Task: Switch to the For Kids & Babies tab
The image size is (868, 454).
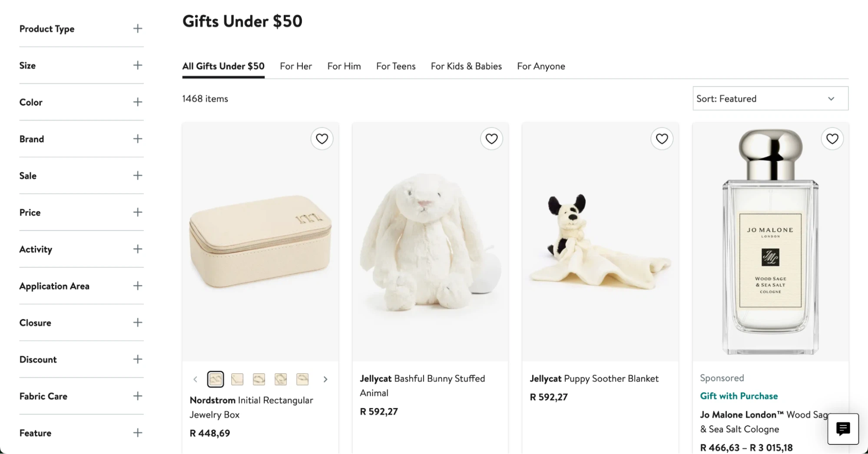Action: click(466, 66)
